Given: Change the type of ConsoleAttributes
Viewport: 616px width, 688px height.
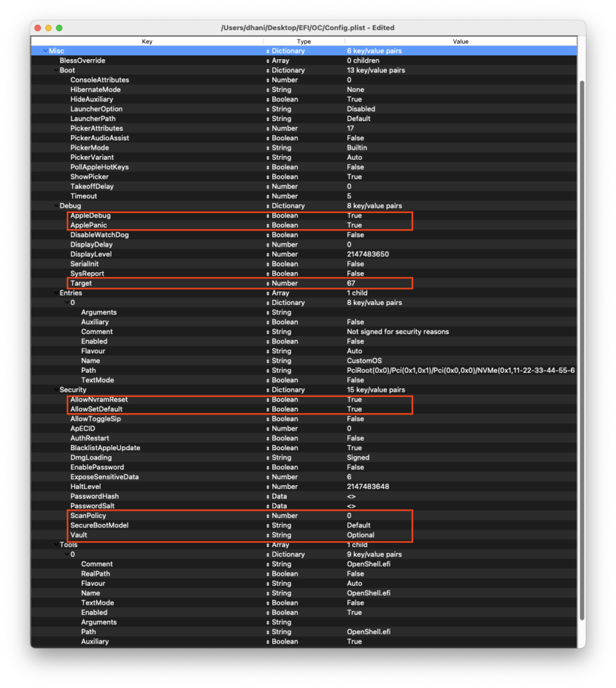Looking at the screenshot, I should (268, 80).
